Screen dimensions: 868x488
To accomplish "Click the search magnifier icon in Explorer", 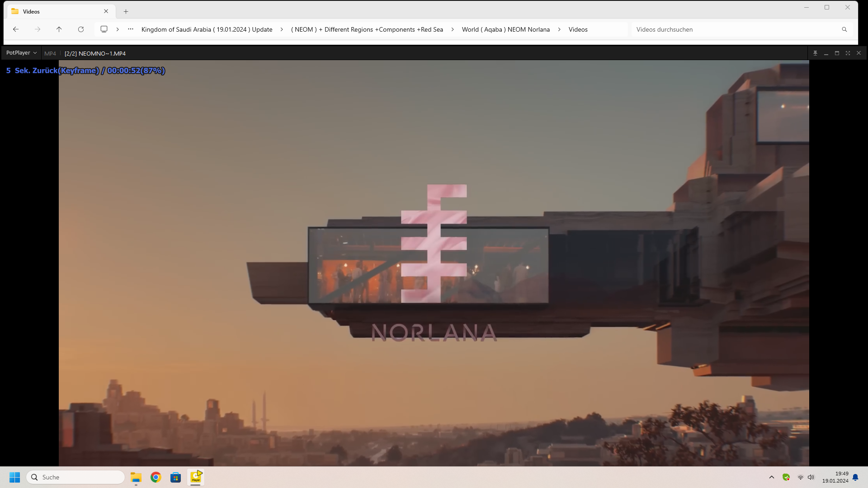I will pos(844,29).
